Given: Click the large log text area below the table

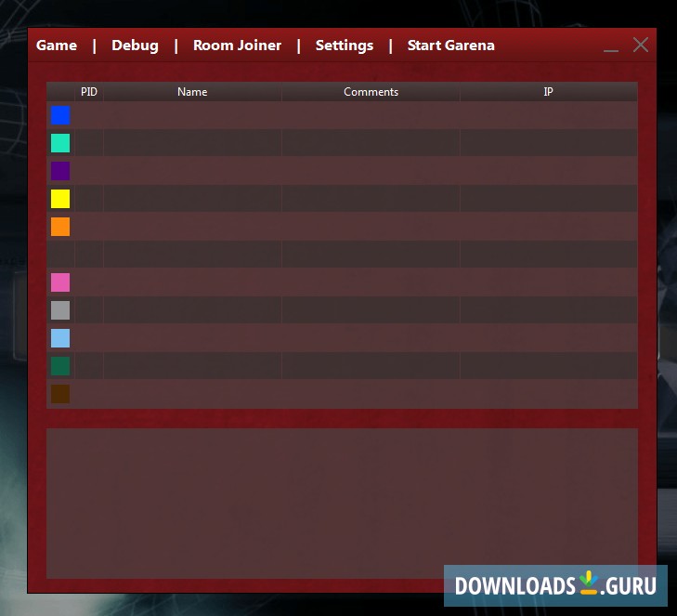Looking at the screenshot, I should [342, 504].
